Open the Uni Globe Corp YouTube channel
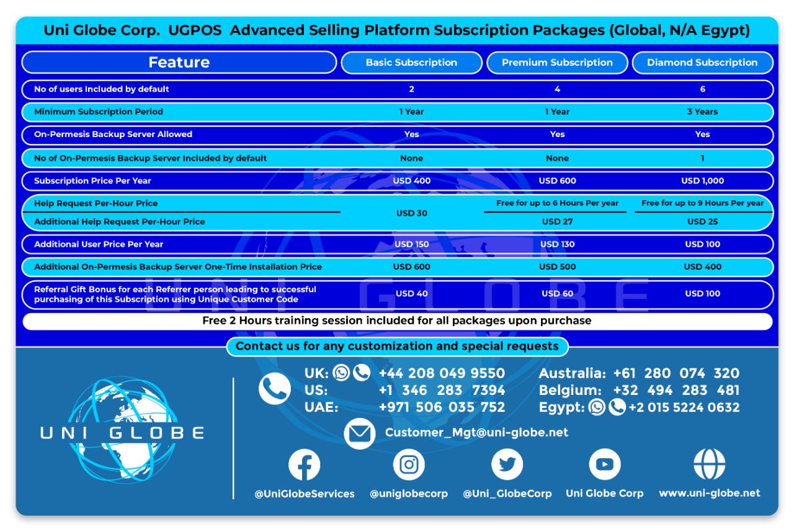 pos(604,464)
